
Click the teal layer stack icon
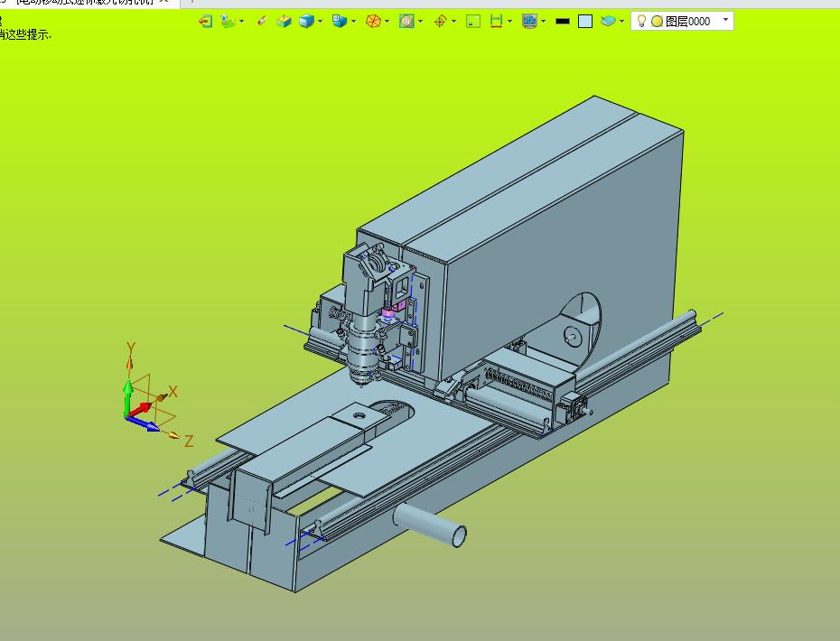(608, 22)
